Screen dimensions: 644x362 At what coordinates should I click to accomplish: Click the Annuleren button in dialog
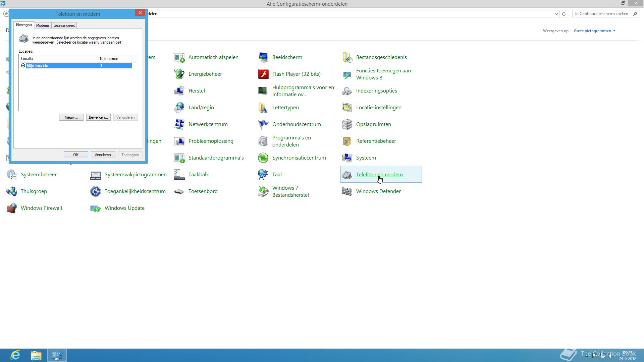[103, 155]
